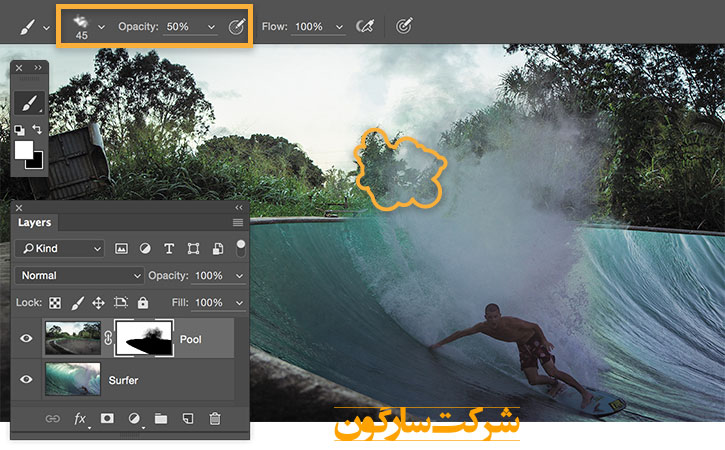Select the Pool layer mask thumbnail
Screen dimensions: 725x450
[x=145, y=339]
